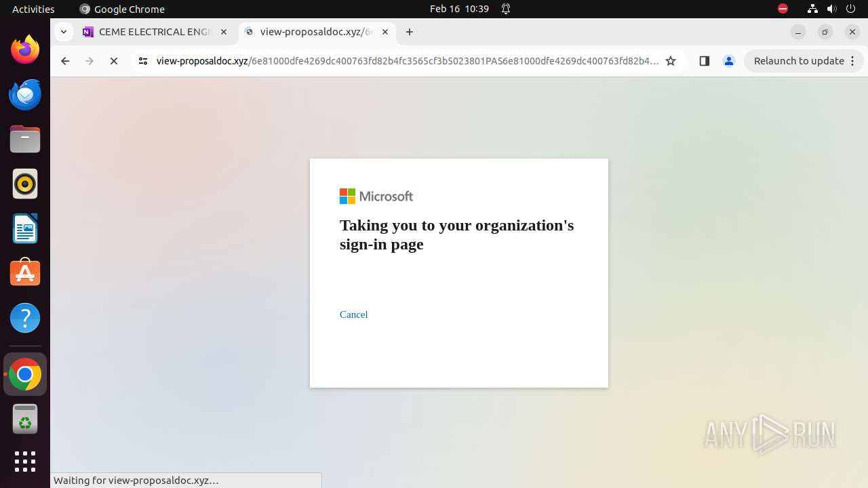
Task: Click the Cancel link on sign-in card
Action: (x=354, y=314)
